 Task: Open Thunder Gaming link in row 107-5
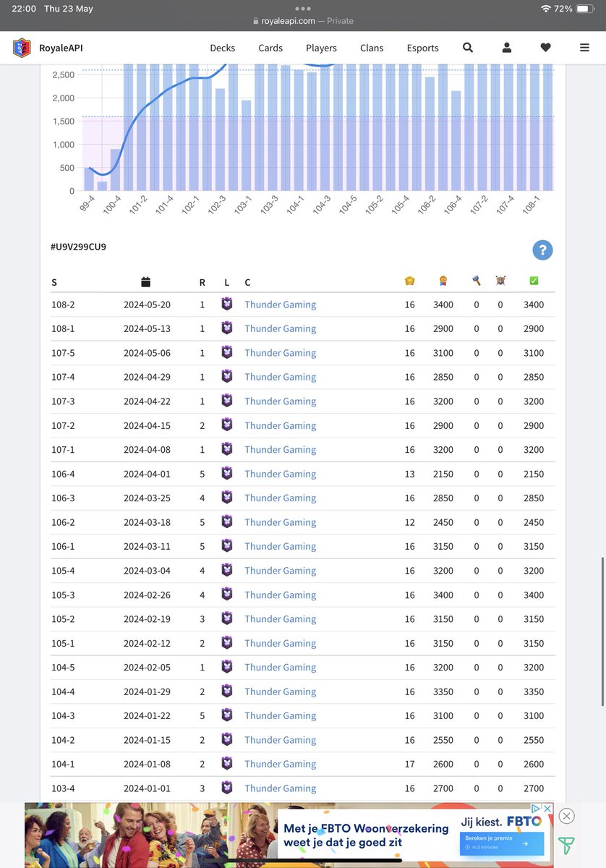(x=280, y=353)
